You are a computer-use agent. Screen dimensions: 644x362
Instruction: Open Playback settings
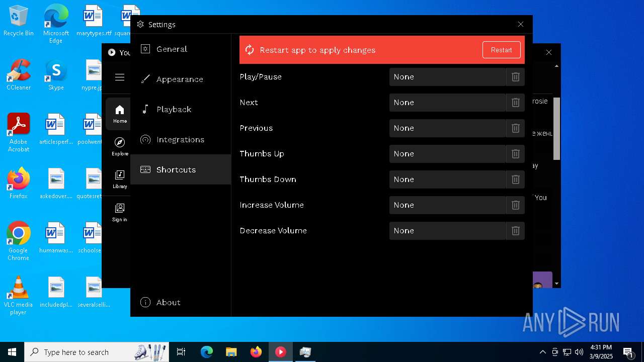(x=181, y=109)
